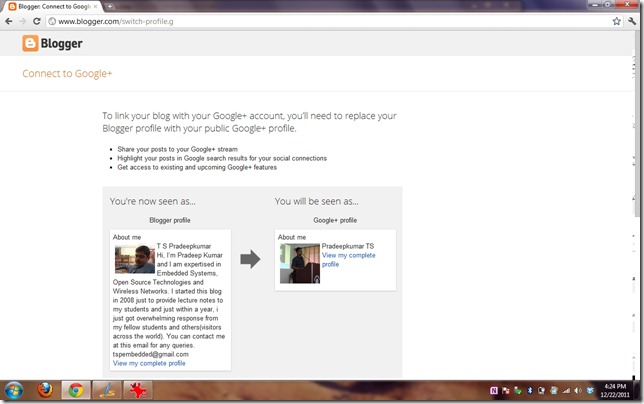Open the red splat app in taskbar
Viewport: 644px width, 404px height.
138,390
